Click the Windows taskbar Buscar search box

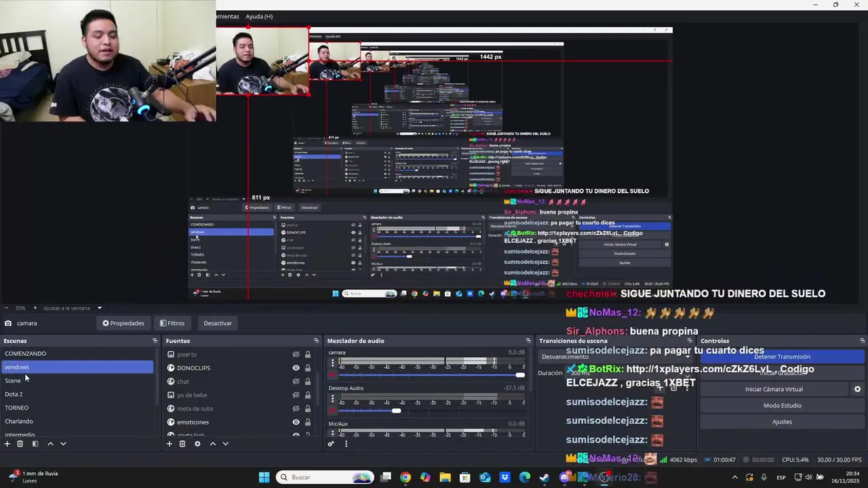[x=325, y=477]
